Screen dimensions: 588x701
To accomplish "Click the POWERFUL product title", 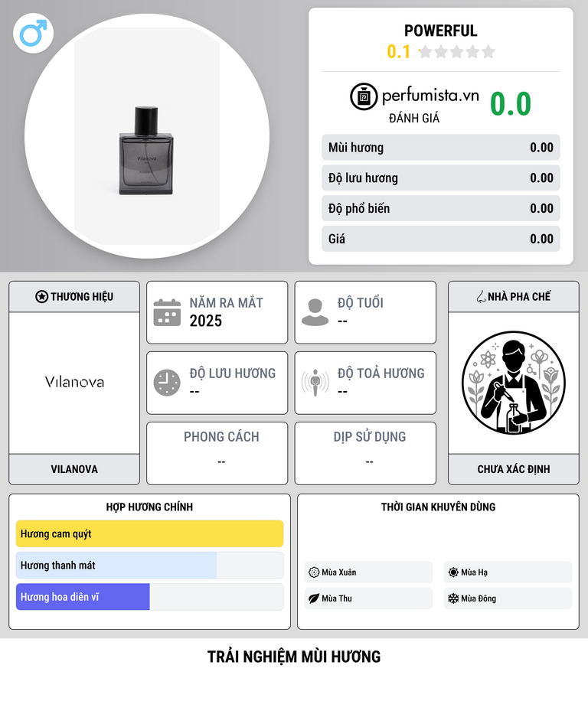I will (x=441, y=31).
